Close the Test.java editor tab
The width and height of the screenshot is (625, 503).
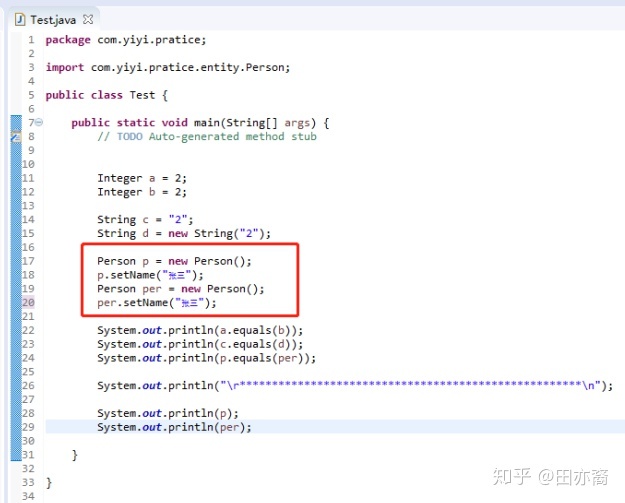coord(88,19)
